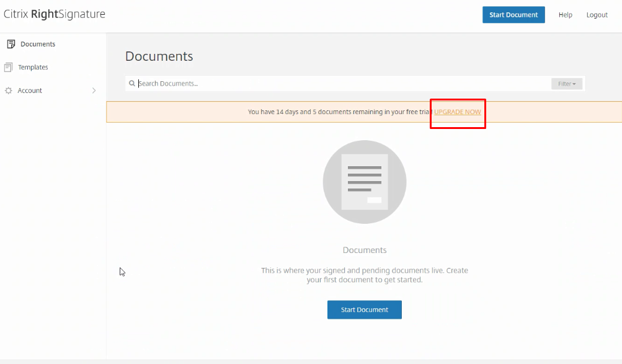
Task: Open the Filter dropdown
Action: tap(566, 84)
